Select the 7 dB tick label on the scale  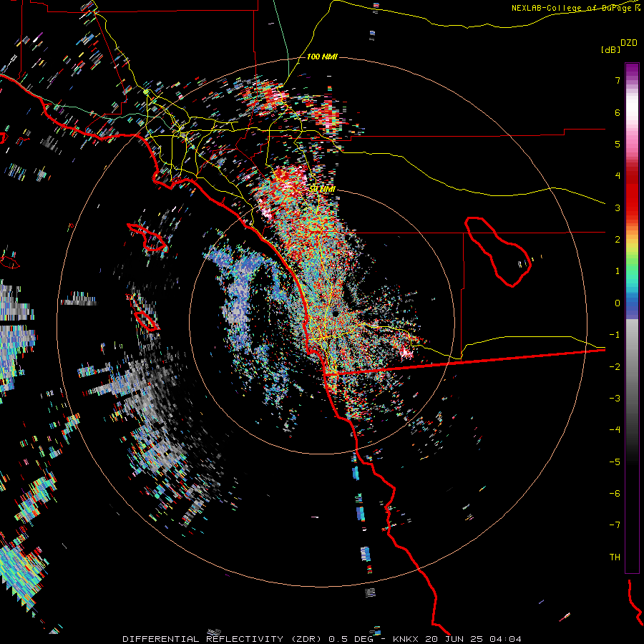[x=618, y=80]
